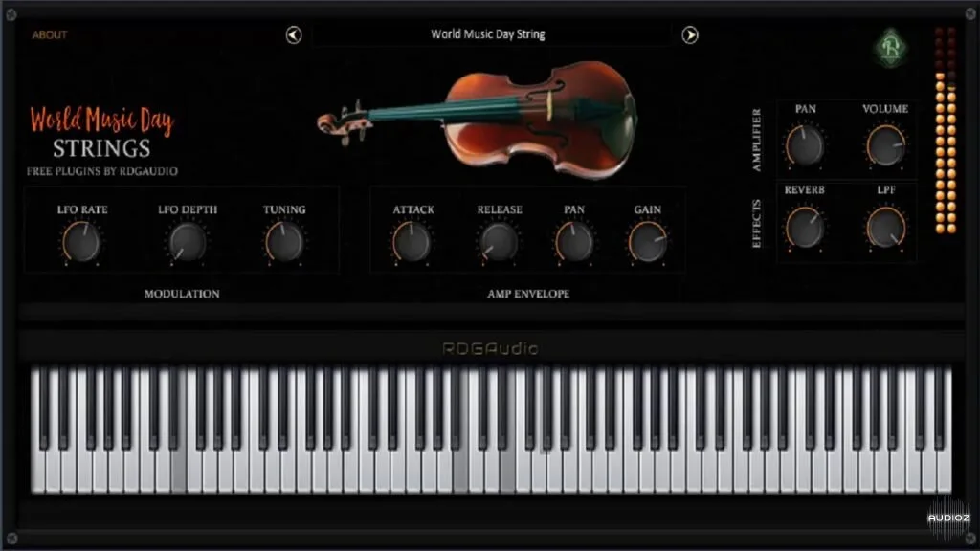Click the AMPLIFIER vertical label

click(x=757, y=140)
